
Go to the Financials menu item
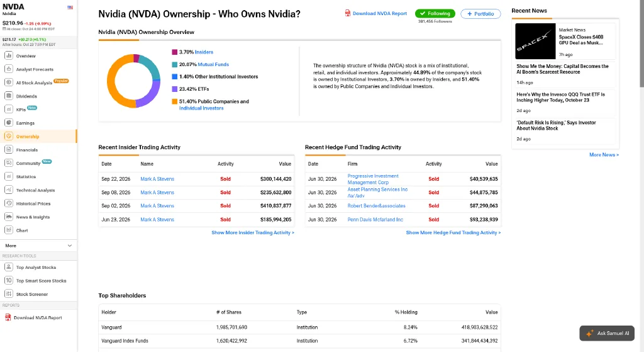click(x=26, y=150)
